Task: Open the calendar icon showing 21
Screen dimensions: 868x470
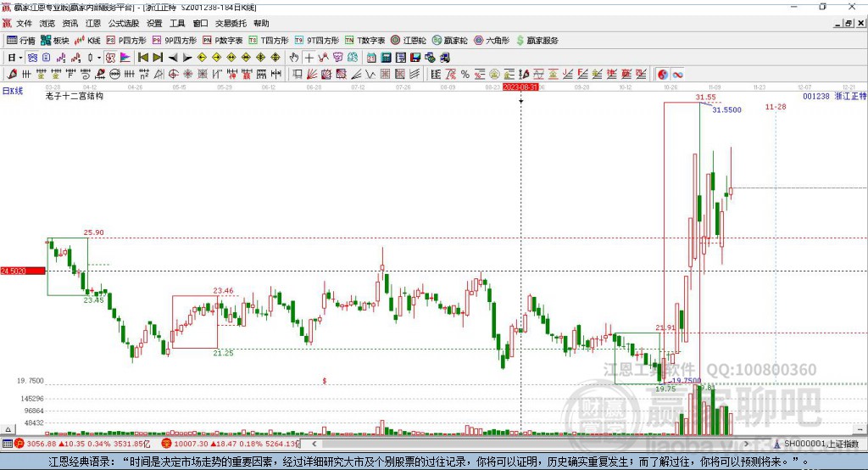Action: [x=371, y=58]
